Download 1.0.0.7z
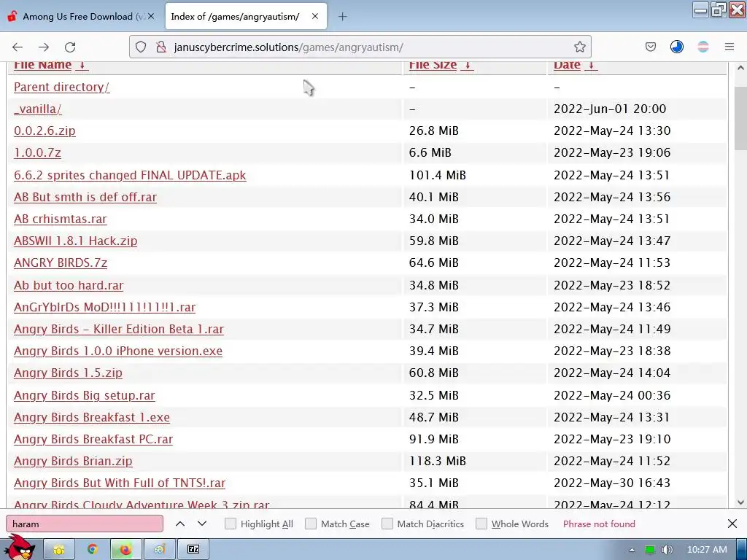747x560 pixels. (x=38, y=153)
